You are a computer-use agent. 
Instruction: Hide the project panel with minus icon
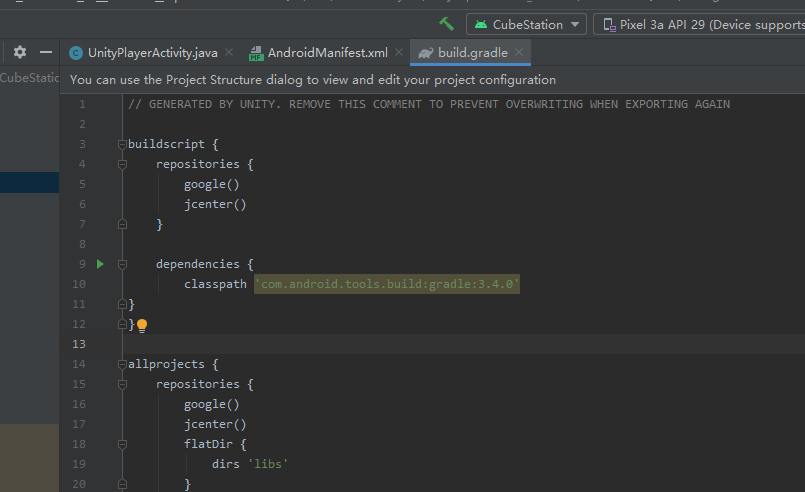[x=45, y=52]
